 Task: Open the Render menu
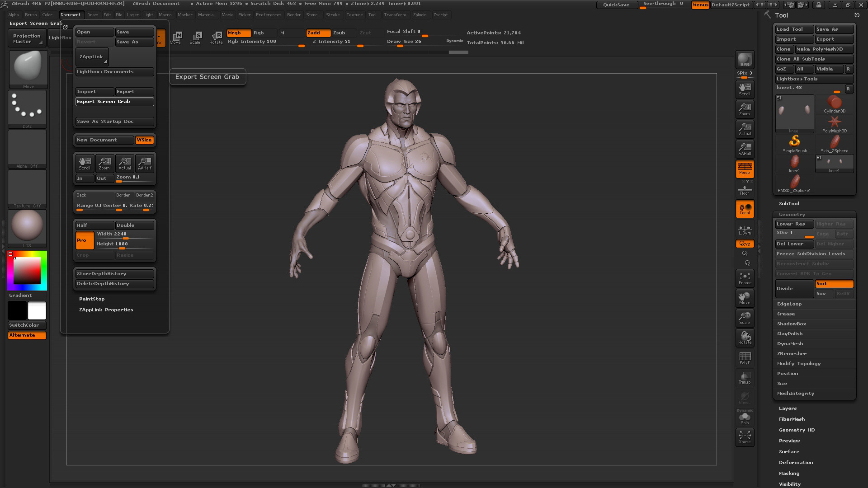pyautogui.click(x=294, y=15)
